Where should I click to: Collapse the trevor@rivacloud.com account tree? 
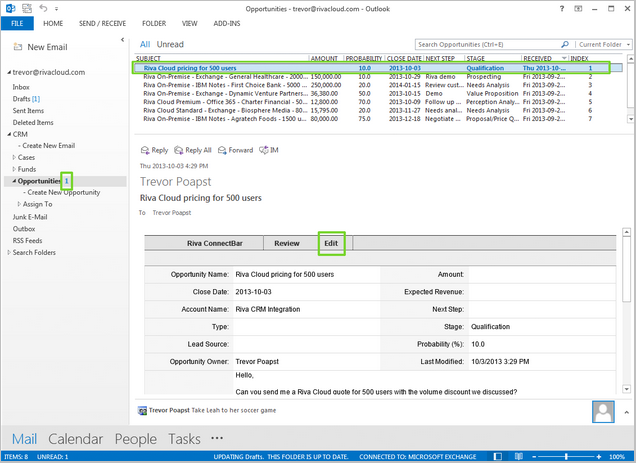coord(9,73)
